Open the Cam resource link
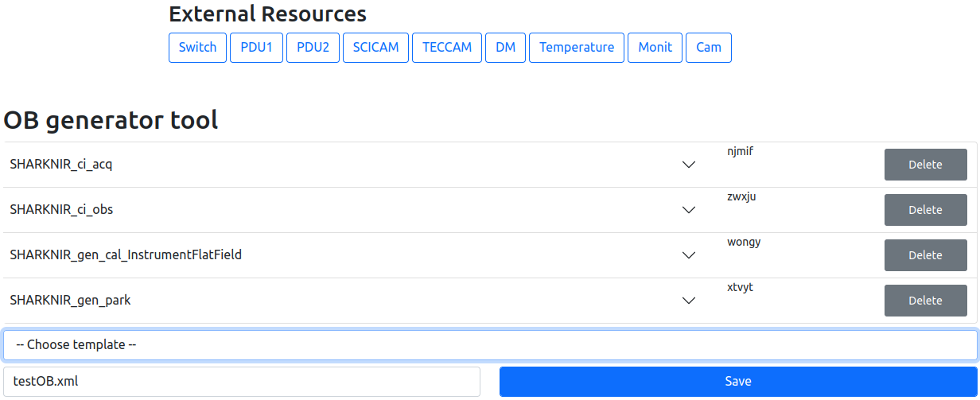This screenshot has height=400, width=980. [x=708, y=47]
